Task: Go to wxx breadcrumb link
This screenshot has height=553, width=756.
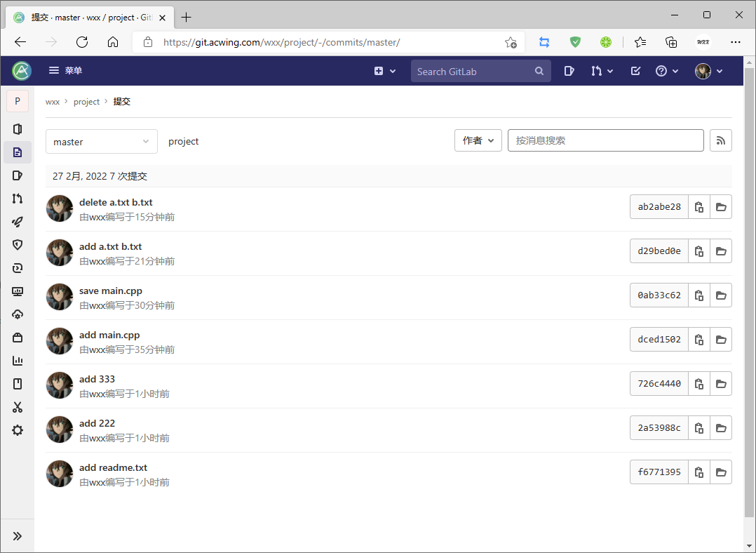Action: coord(53,102)
